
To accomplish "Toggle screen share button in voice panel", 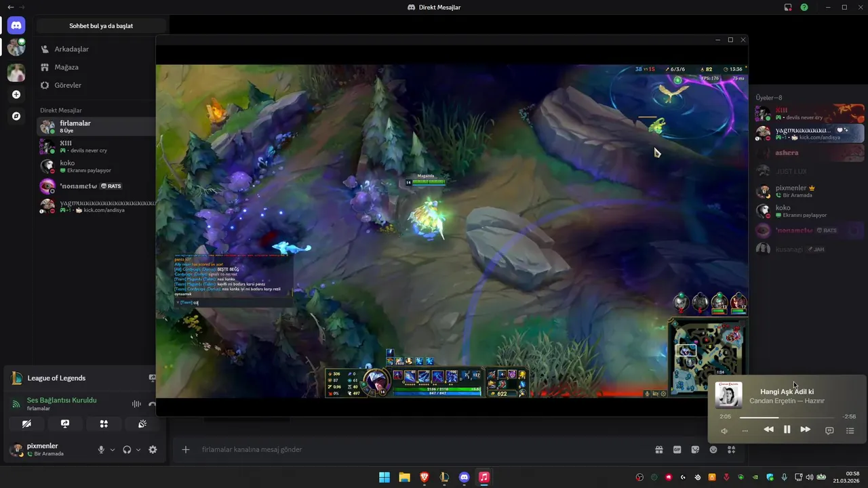I will [65, 424].
